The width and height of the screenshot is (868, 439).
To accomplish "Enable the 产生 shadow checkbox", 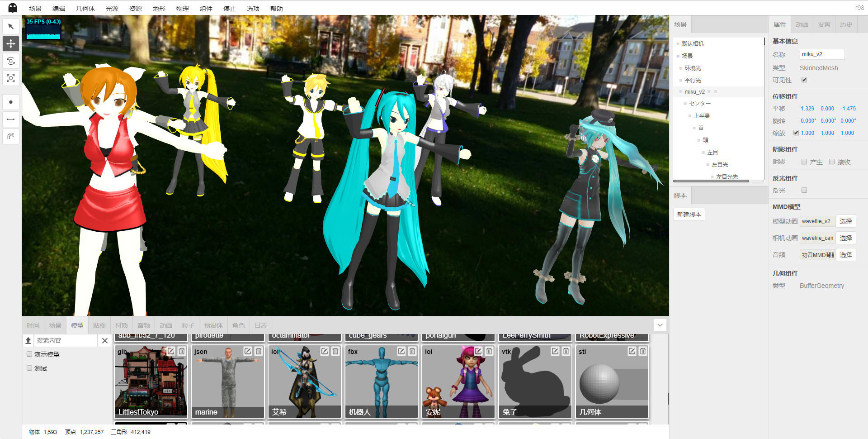I will [804, 162].
